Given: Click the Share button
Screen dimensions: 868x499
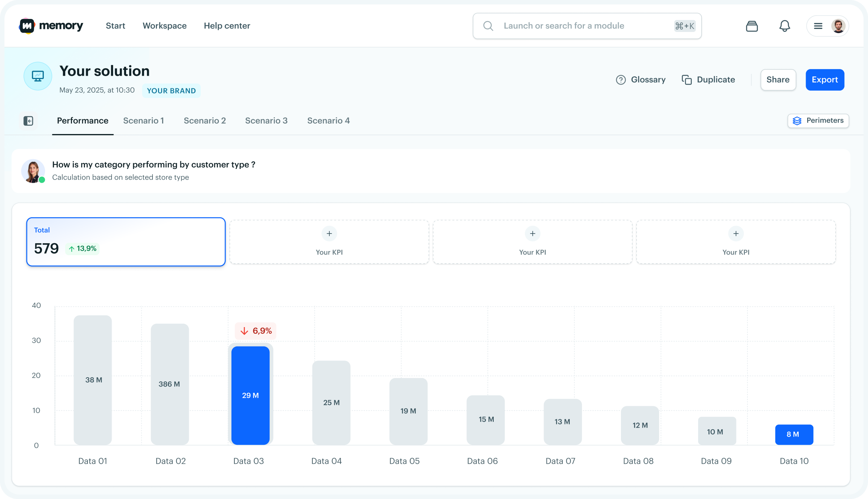Looking at the screenshot, I should coord(778,80).
